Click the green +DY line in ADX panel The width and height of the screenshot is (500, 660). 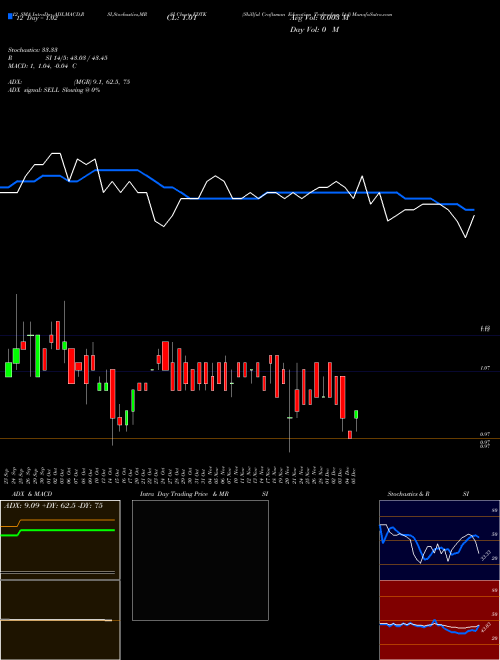(58, 531)
